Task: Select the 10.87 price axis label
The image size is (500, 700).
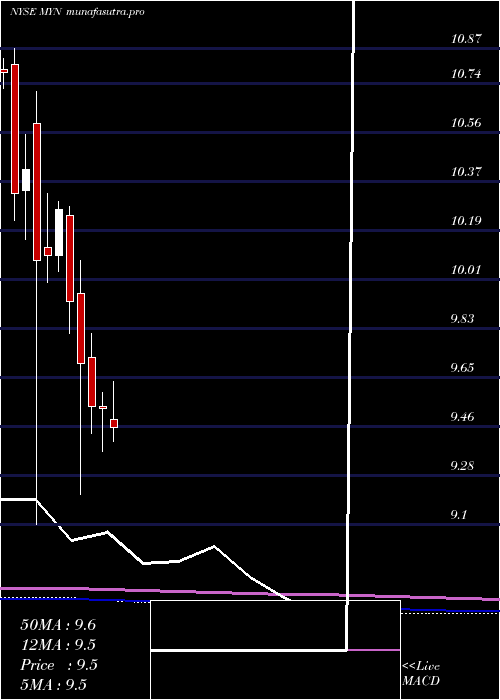Action: point(466,39)
